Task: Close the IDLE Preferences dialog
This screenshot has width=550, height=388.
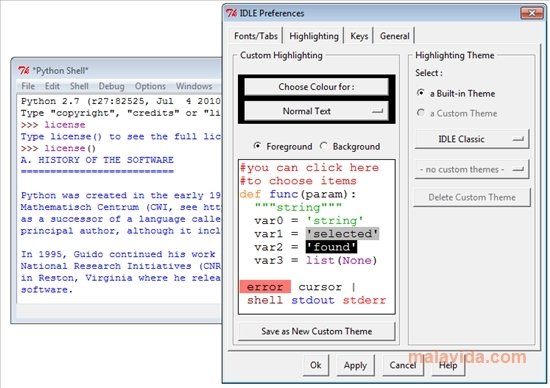Action: coord(531,13)
